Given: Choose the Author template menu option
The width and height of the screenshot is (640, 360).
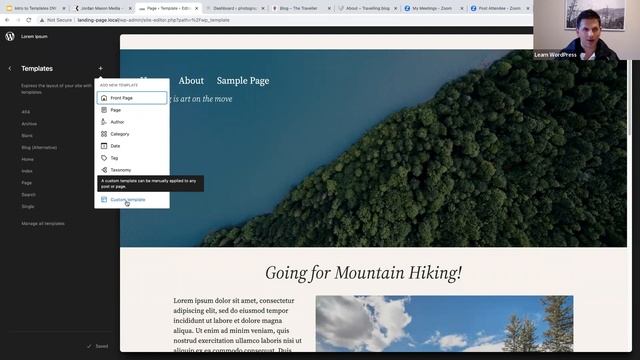Looking at the screenshot, I should click(x=132, y=122).
